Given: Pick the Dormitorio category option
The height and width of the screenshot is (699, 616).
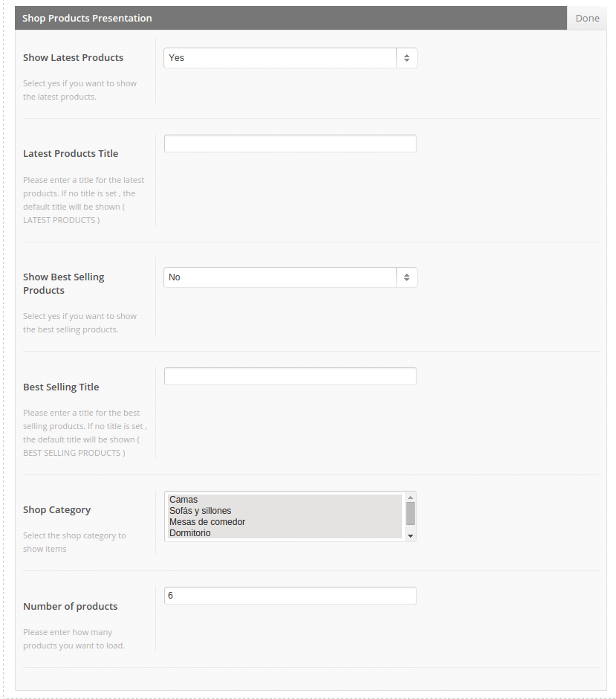Looking at the screenshot, I should pos(285,533).
